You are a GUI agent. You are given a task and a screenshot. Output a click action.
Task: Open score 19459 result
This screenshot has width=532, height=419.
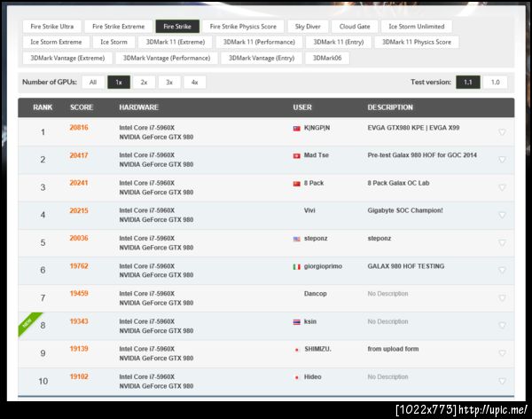coord(79,293)
